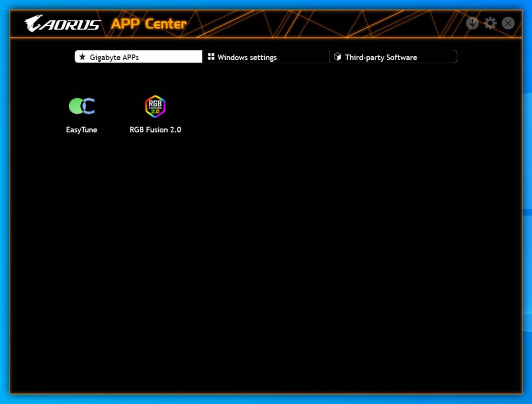Screen dimensions: 532x404
Task: Select the EasyTune green circle logo
Action: click(x=75, y=106)
